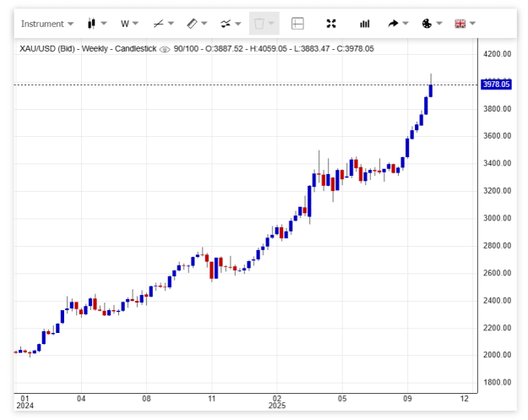Click the share arrow icon
This screenshot has height=420, width=528.
tap(393, 24)
